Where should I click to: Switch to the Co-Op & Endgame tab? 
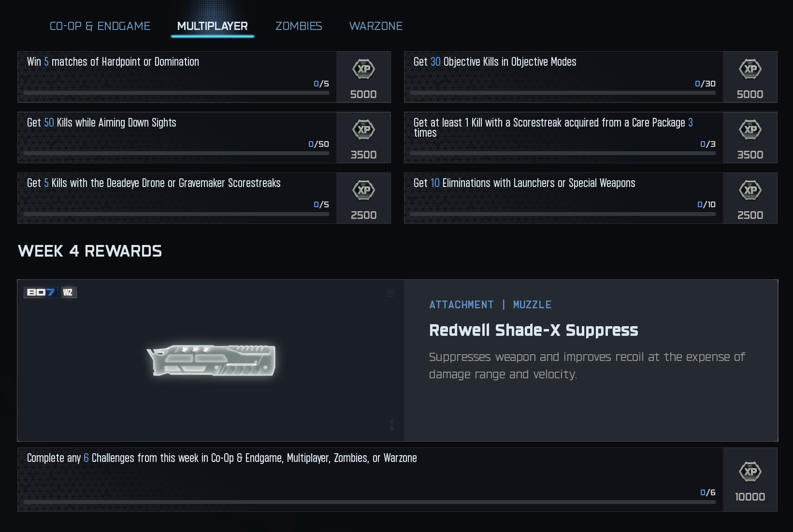point(100,26)
